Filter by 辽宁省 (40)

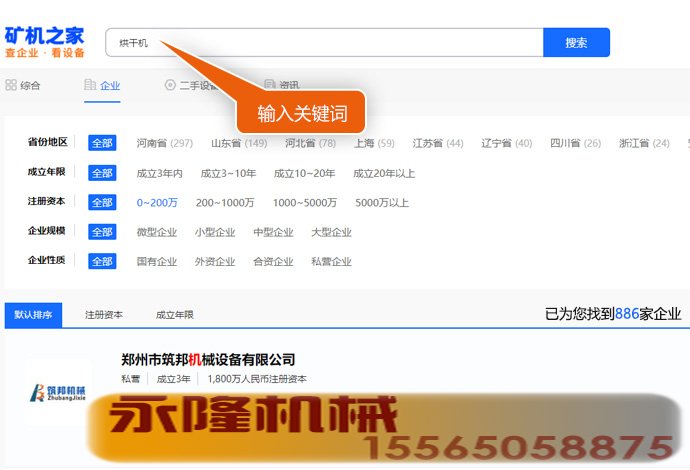506,143
